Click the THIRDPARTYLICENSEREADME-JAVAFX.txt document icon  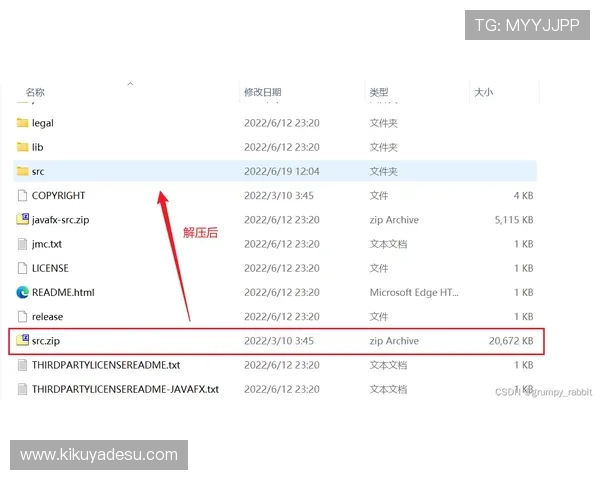click(x=23, y=389)
